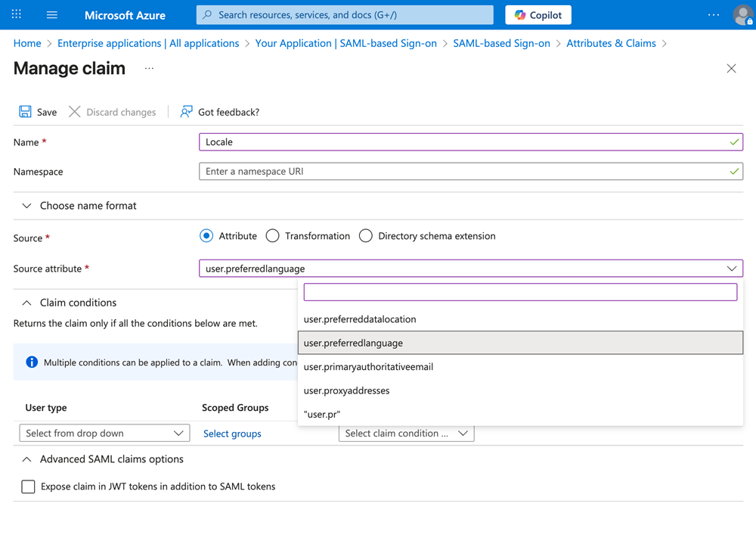Open the user account avatar
Viewport: 756px width, 544px height.
coord(742,15)
